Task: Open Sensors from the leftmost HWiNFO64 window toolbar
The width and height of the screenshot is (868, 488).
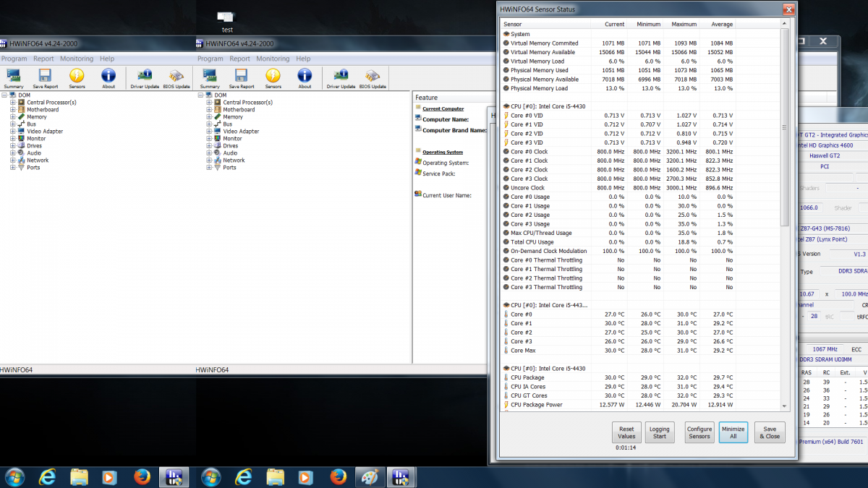Action: 77,78
